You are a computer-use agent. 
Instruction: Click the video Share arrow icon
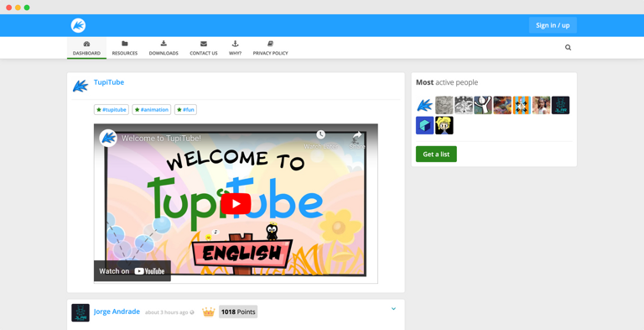tap(357, 135)
